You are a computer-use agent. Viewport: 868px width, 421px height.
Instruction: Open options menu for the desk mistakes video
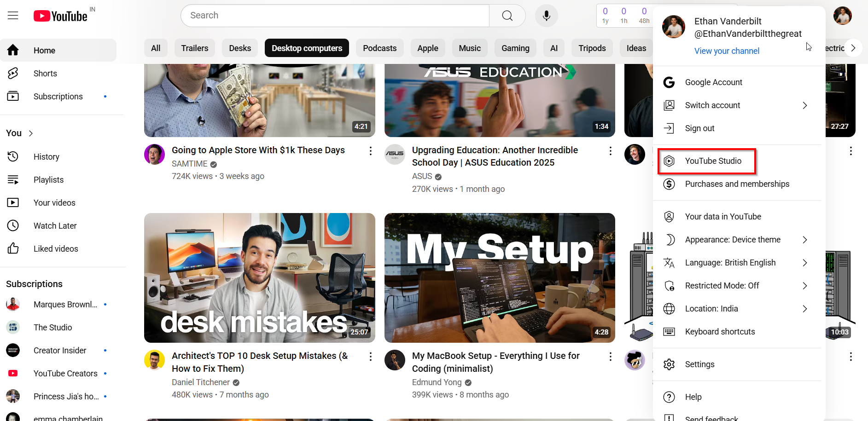tap(371, 356)
